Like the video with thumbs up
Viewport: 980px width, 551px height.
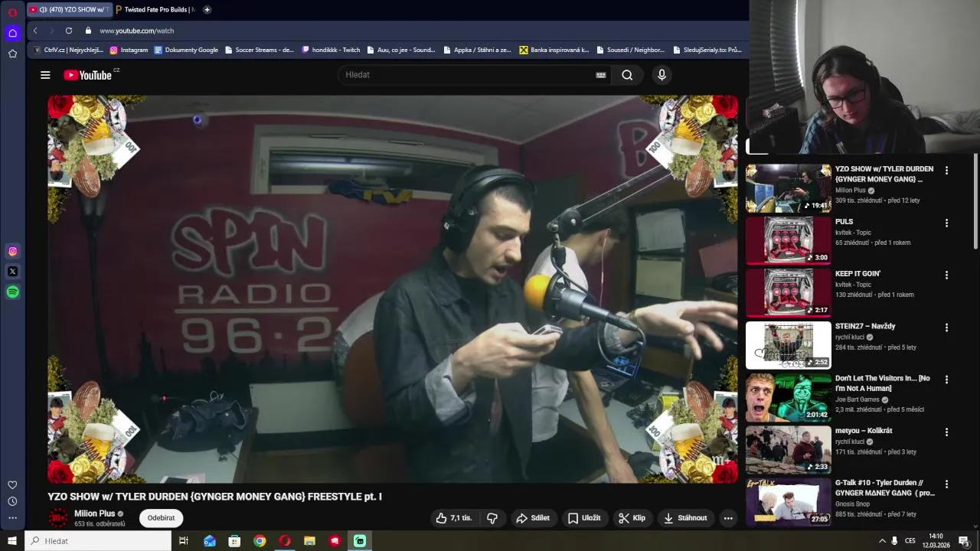[x=454, y=518]
